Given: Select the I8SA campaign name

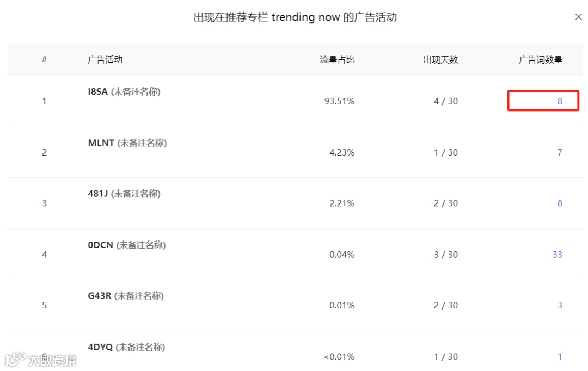Looking at the screenshot, I should click(97, 91).
